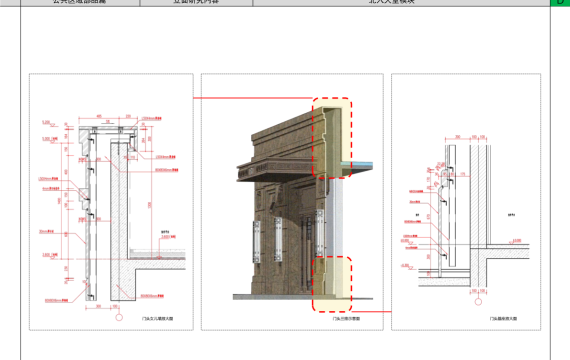Click the caption below the parapet section drawing
The image size is (570, 360).
(x=157, y=319)
